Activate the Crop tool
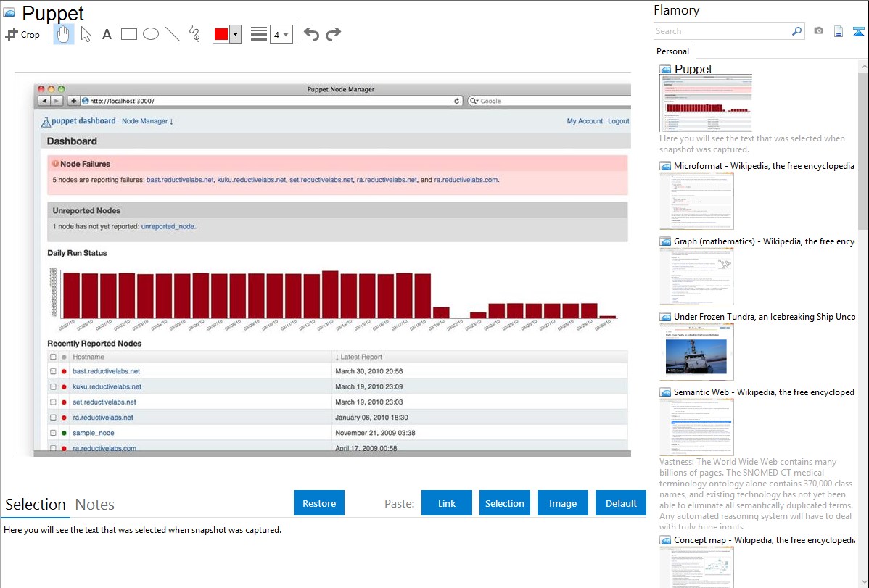869x588 pixels. [22, 34]
